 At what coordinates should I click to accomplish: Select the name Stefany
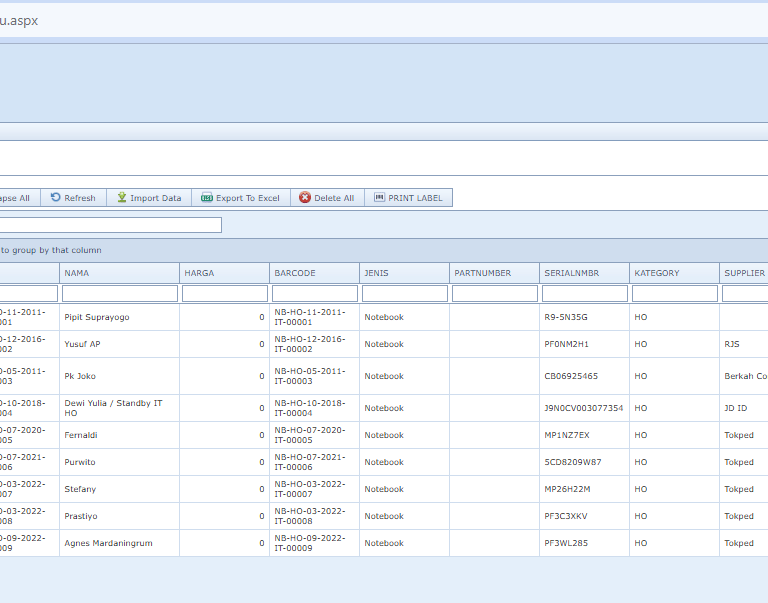click(x=80, y=489)
